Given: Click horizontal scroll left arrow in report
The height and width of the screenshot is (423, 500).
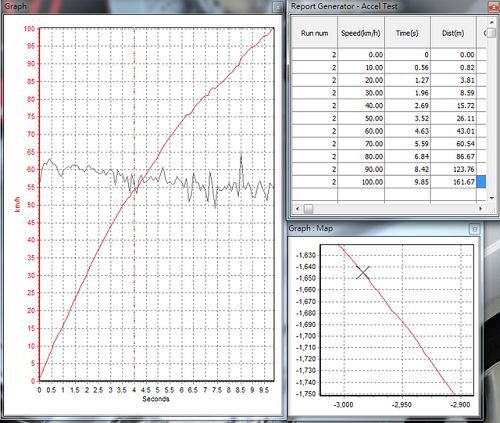Looking at the screenshot, I should coord(297,209).
